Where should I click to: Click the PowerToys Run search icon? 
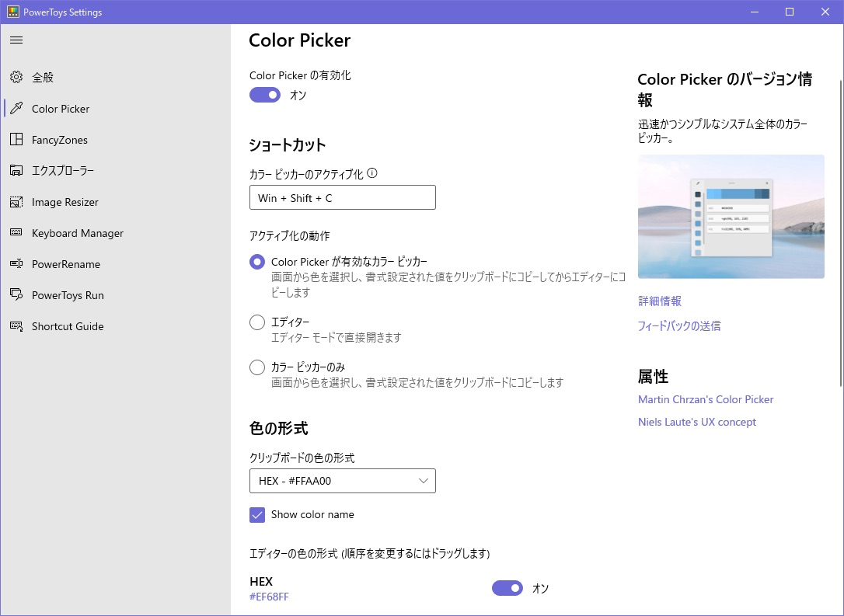point(16,295)
